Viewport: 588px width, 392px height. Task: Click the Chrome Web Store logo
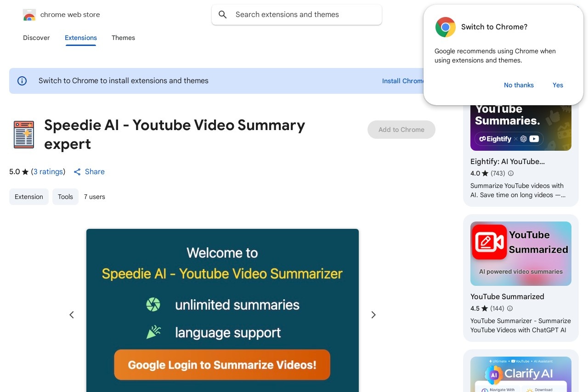tap(29, 15)
